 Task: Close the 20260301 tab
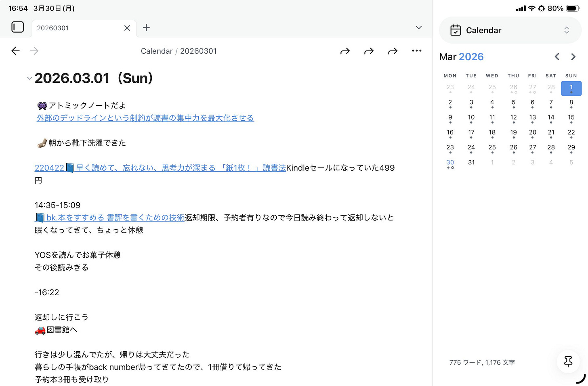tap(127, 28)
